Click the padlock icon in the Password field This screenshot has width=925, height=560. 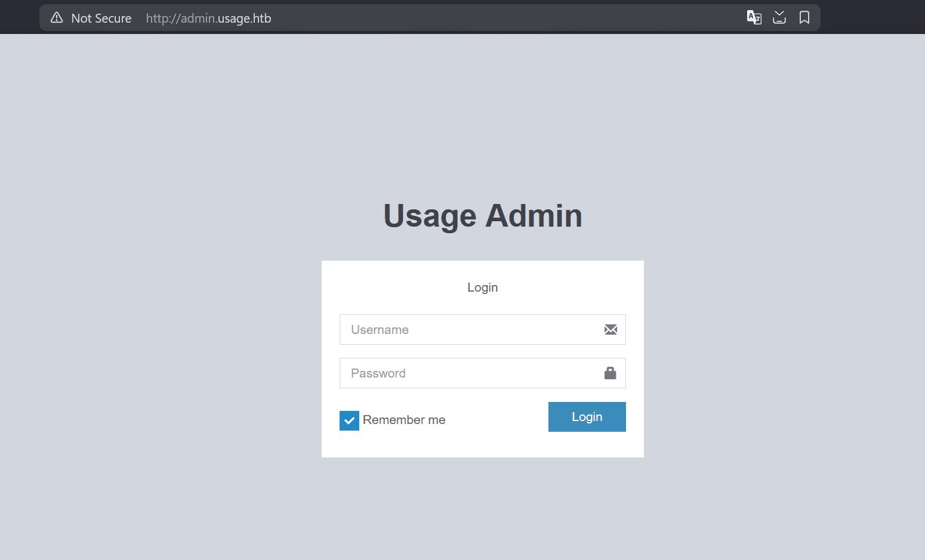(x=610, y=373)
